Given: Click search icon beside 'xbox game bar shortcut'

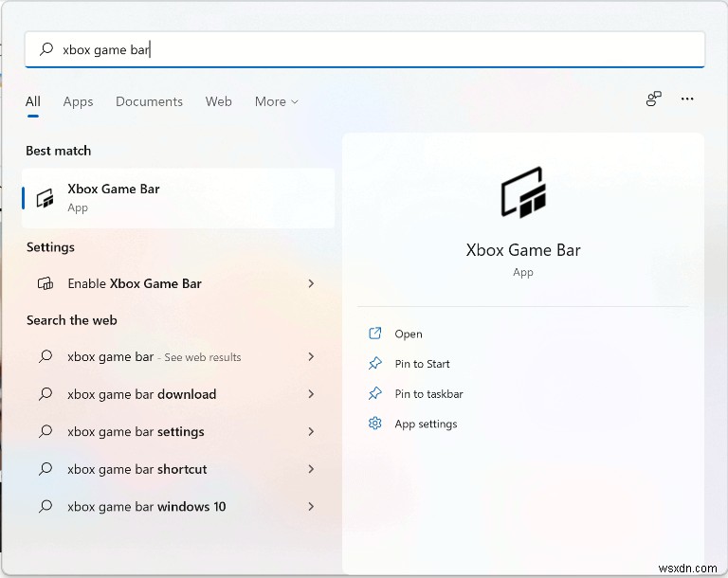Looking at the screenshot, I should 45,469.
